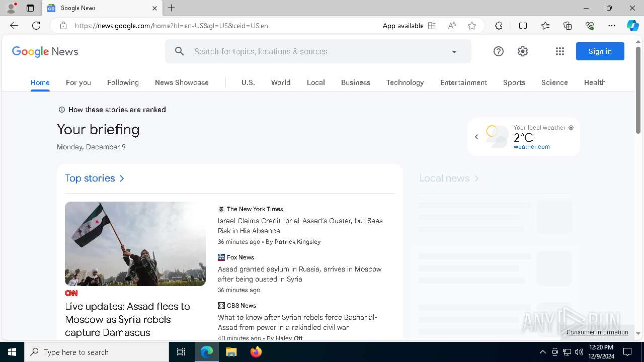
Task: Open the Sports section
Action: 514,82
